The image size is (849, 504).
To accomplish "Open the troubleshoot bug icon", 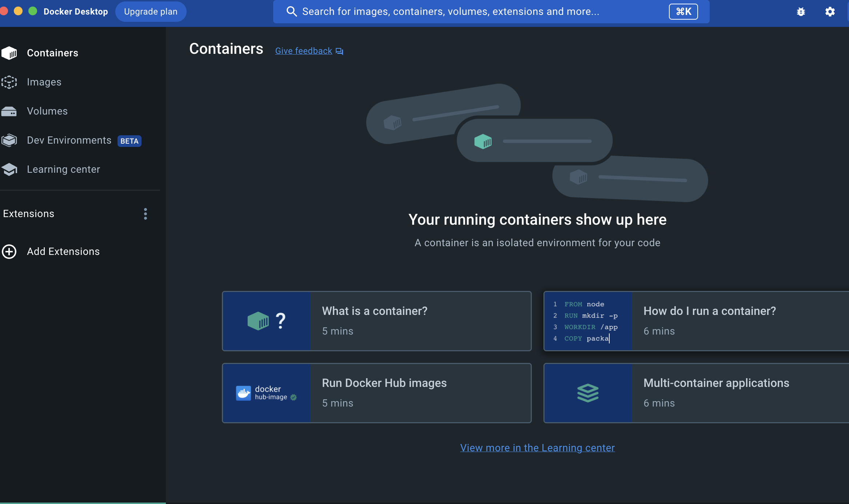I will pos(801,12).
